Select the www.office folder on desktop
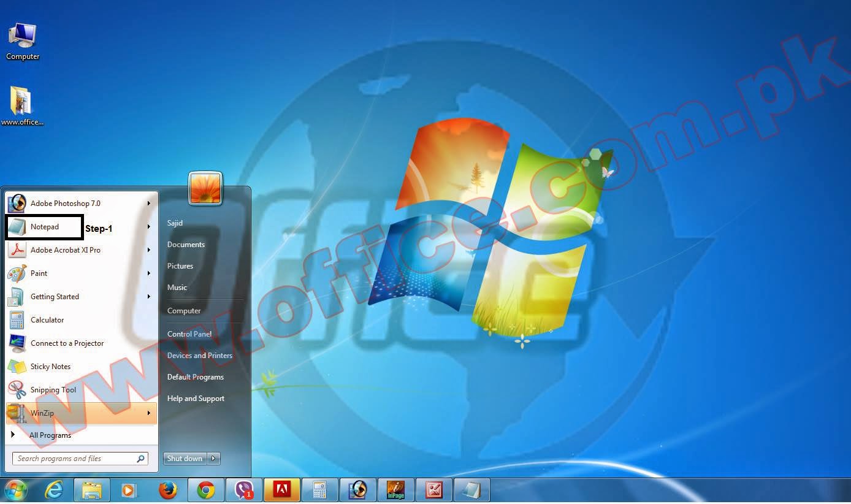The image size is (851, 504). [22, 105]
